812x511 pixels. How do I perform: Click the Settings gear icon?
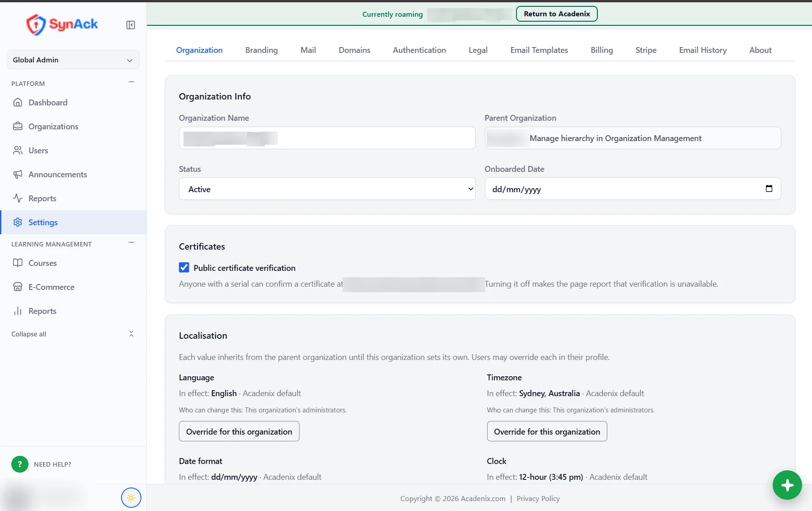click(18, 222)
